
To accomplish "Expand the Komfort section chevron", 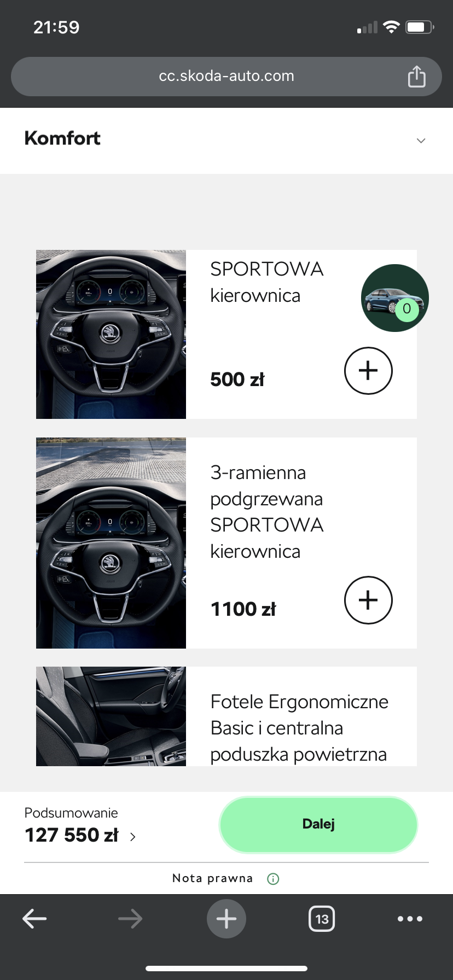I will (x=421, y=141).
